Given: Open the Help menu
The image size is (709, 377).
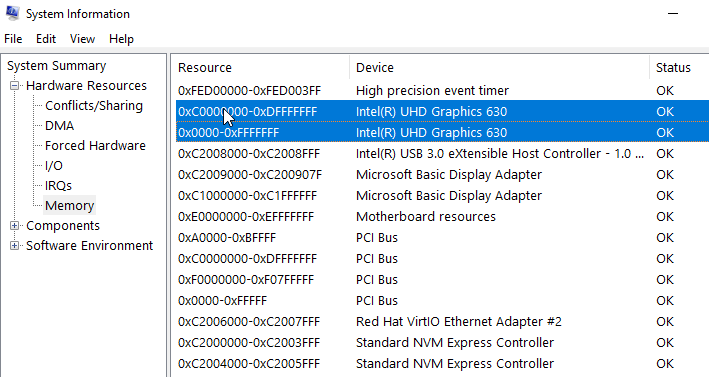Looking at the screenshot, I should tap(121, 39).
